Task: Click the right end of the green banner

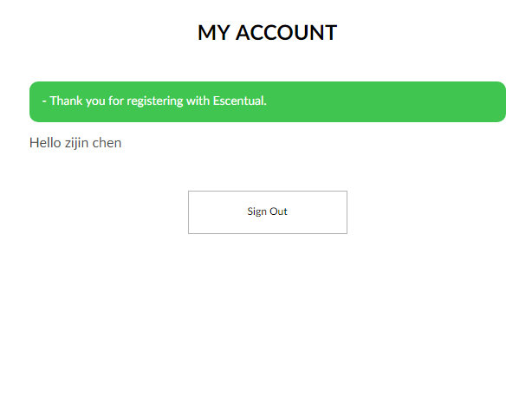Action: click(x=498, y=101)
